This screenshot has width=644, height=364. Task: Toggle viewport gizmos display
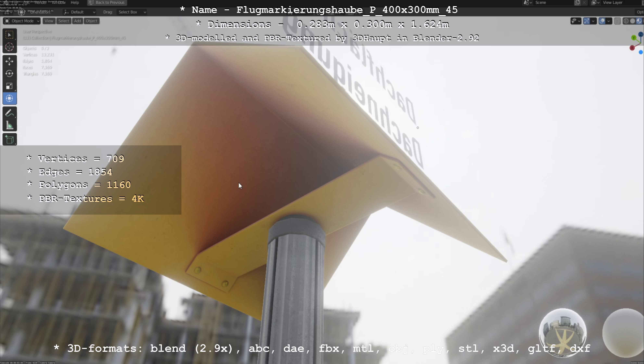[587, 21]
